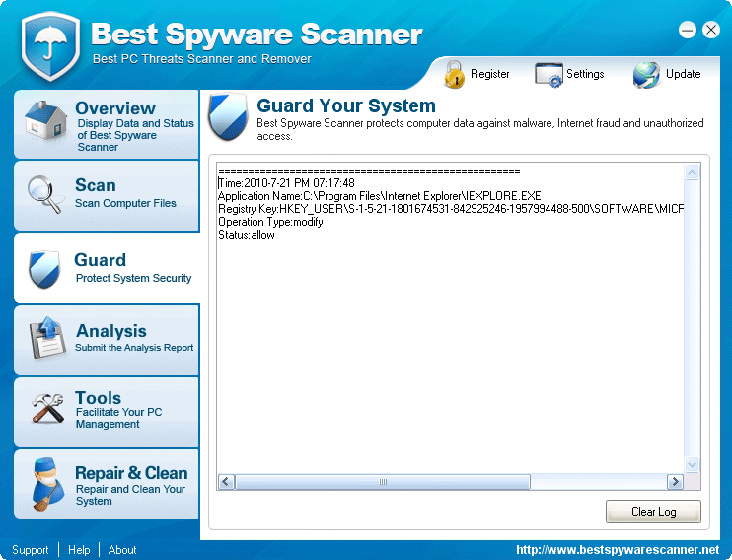Clear the guard log
Viewport: 732px width, 560px height.
653,512
